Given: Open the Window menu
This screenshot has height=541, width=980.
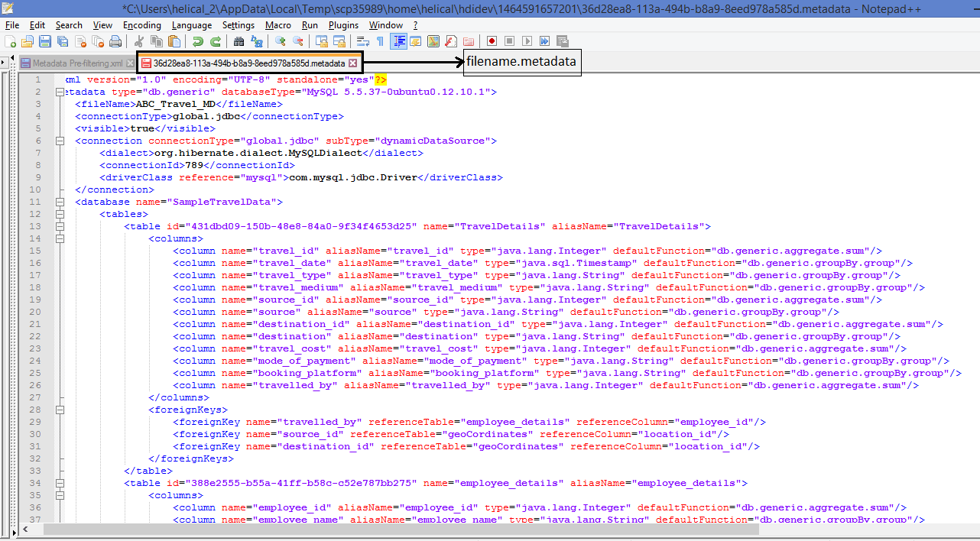Looking at the screenshot, I should click(x=386, y=25).
